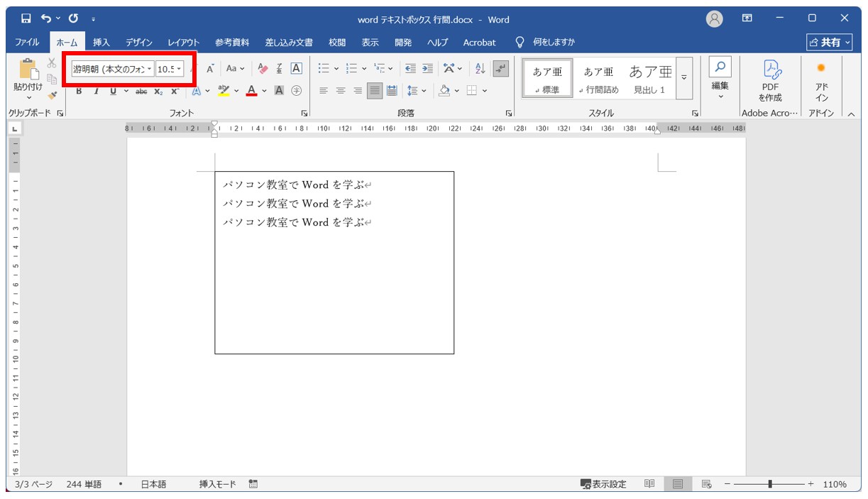This screenshot has height=499, width=868.
Task: Align text right
Action: (358, 91)
